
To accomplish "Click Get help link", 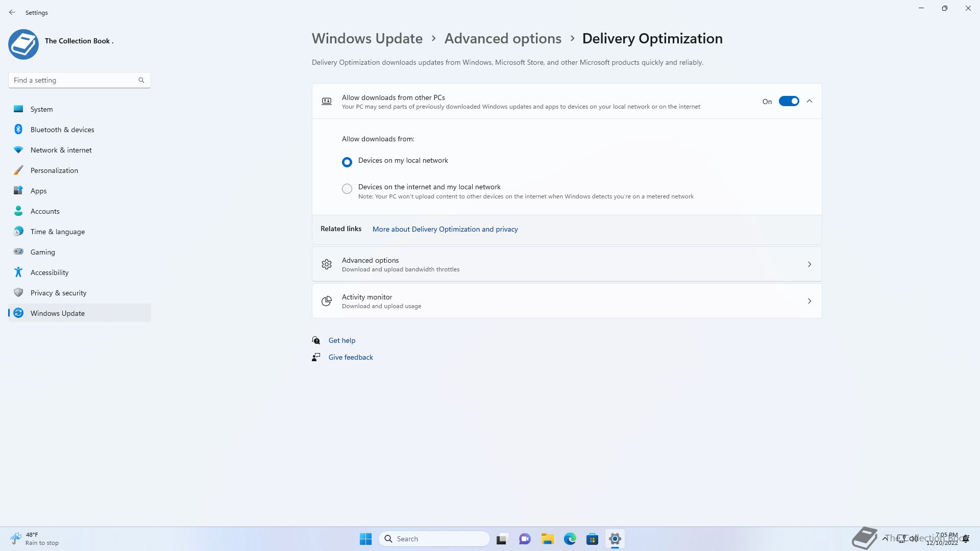I will pyautogui.click(x=342, y=340).
